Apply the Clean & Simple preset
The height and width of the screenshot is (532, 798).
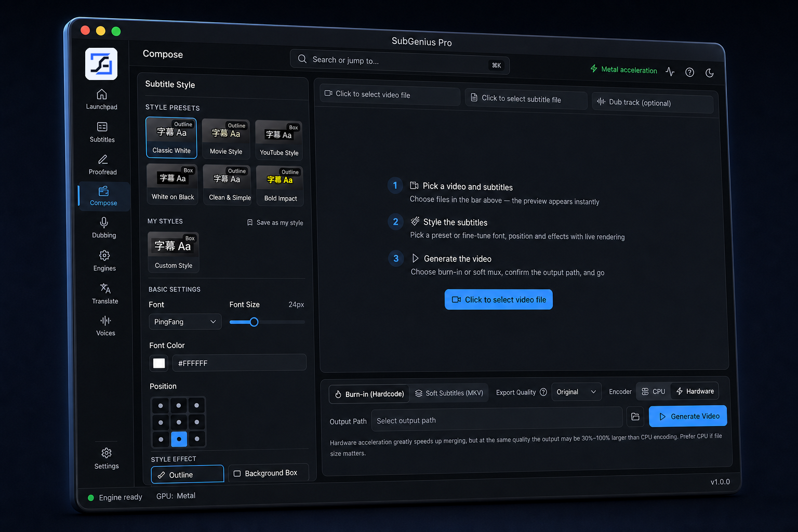tap(227, 185)
